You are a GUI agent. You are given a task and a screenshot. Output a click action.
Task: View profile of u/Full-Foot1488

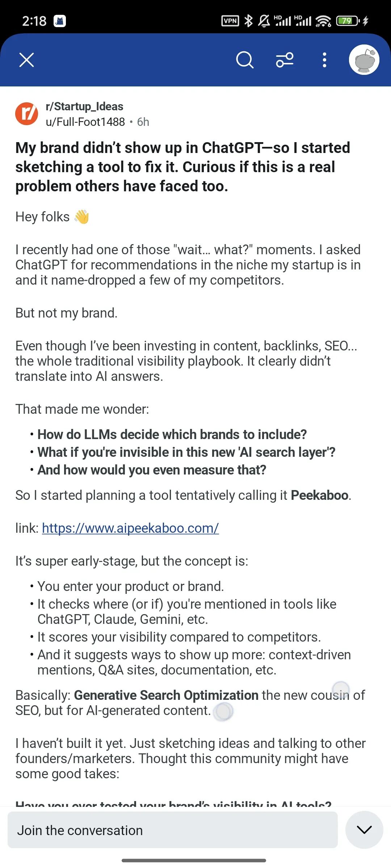85,122
